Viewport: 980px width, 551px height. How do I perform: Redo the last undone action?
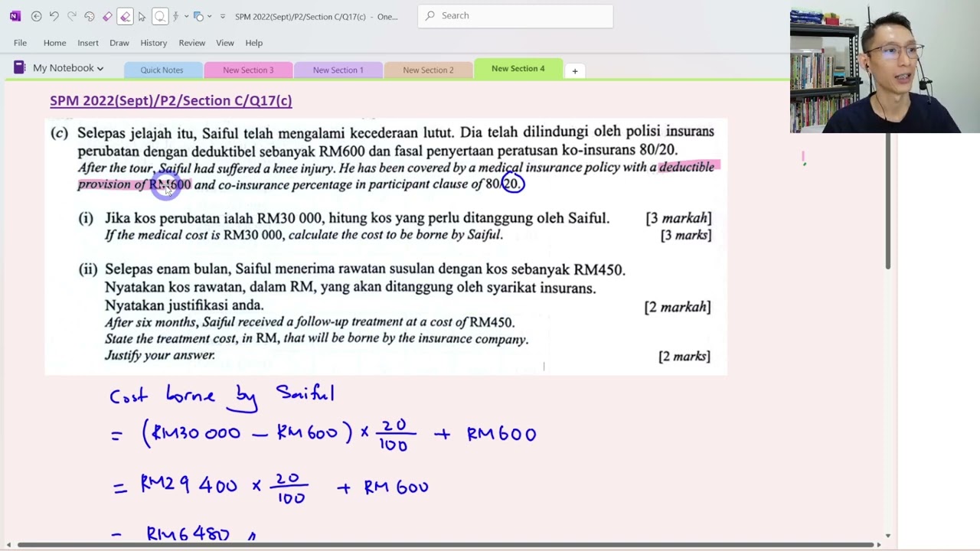click(x=71, y=16)
